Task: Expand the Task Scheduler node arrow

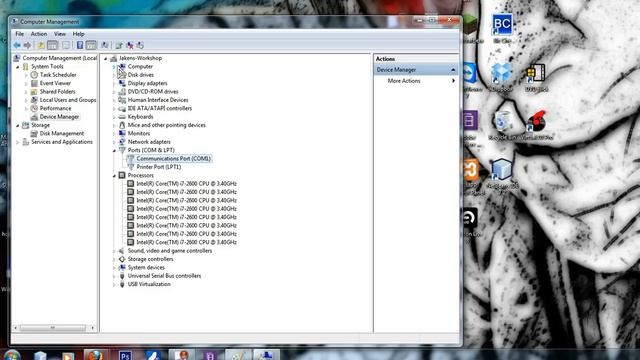Action: pyautogui.click(x=26, y=75)
